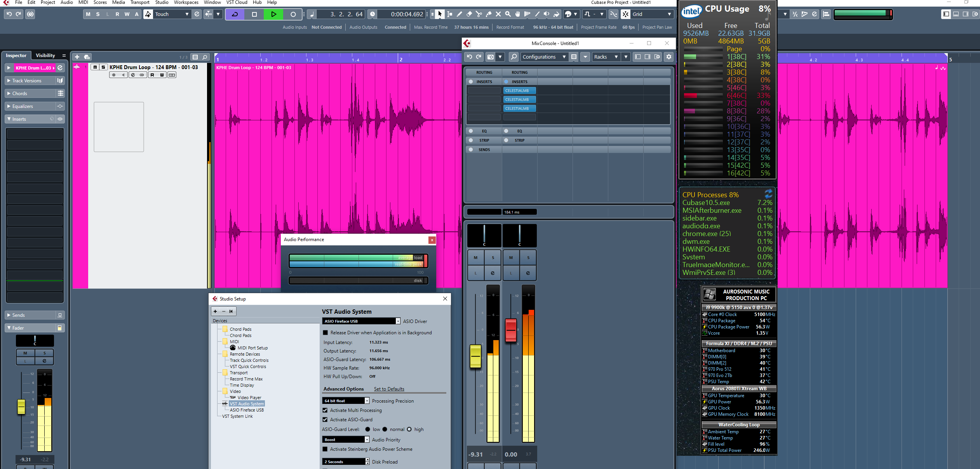The height and width of the screenshot is (469, 980).
Task: Select the Comp hand tool
Action: pos(517,14)
